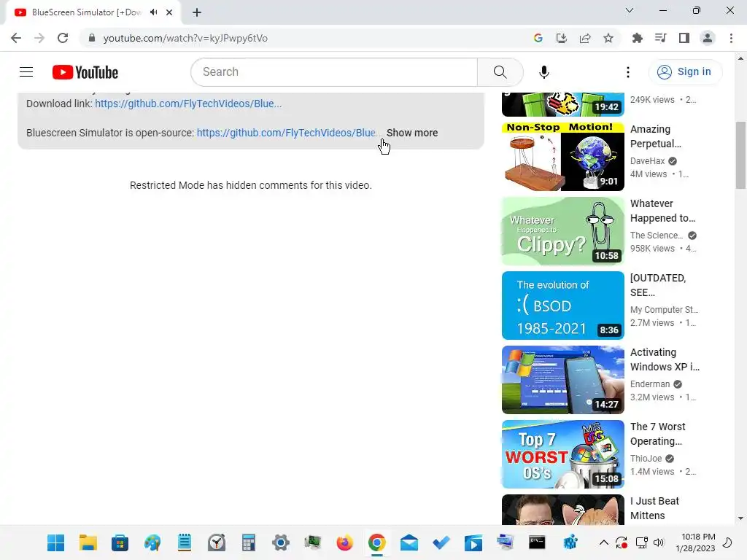747x560 pixels.
Task: Start voice search with microphone icon
Action: coord(543,72)
